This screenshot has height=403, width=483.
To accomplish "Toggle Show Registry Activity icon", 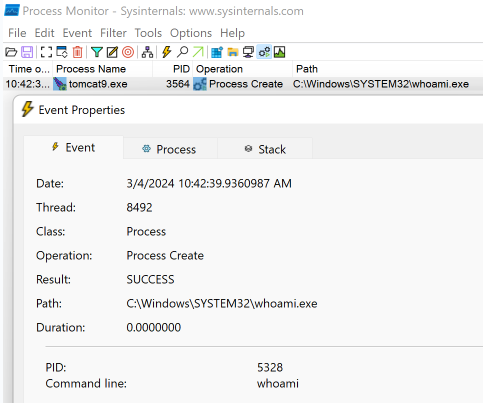I will coord(217,52).
